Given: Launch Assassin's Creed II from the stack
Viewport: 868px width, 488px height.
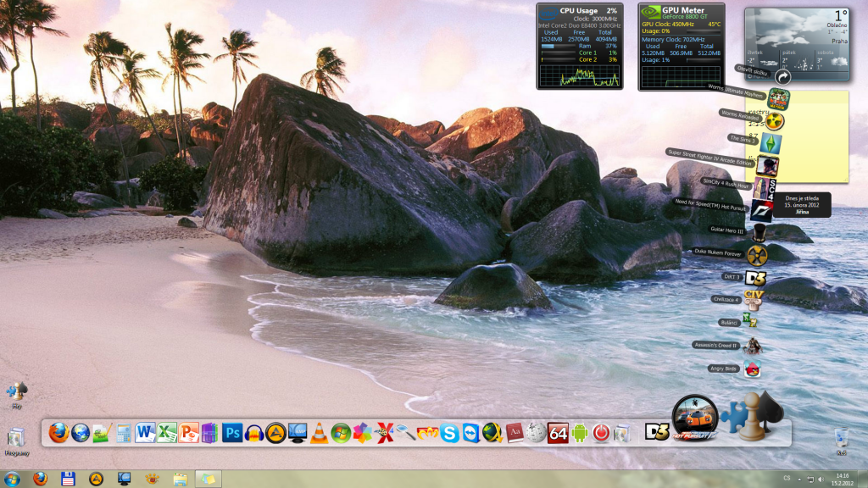Looking at the screenshot, I should tap(753, 346).
